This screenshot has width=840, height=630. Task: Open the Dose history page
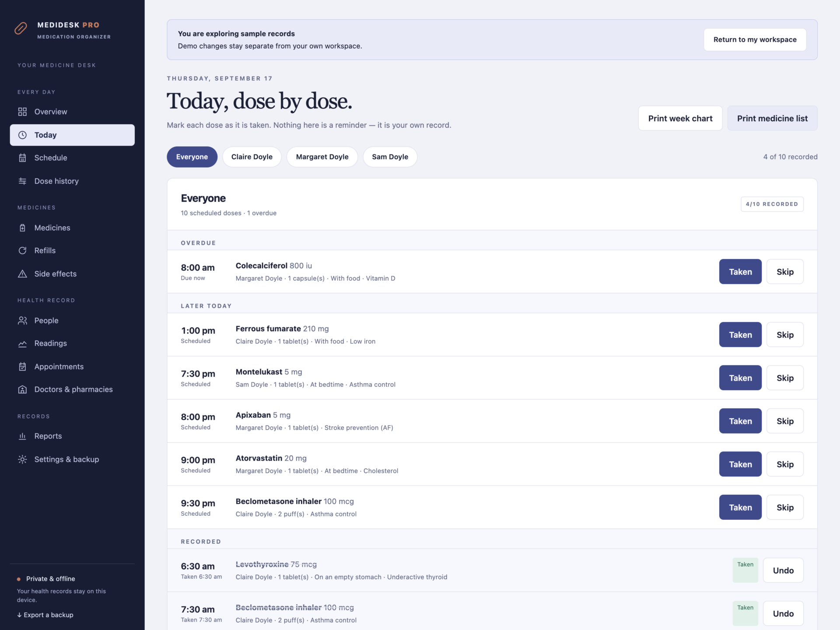point(72,181)
